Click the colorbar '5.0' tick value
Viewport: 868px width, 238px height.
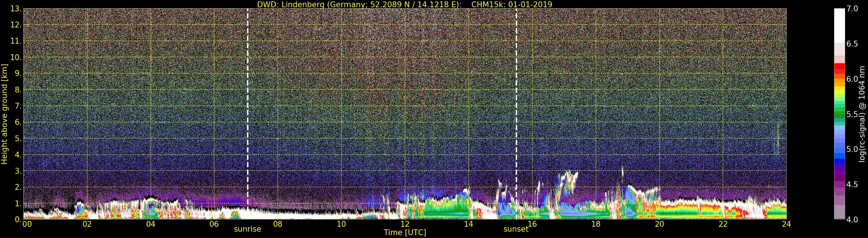point(852,149)
